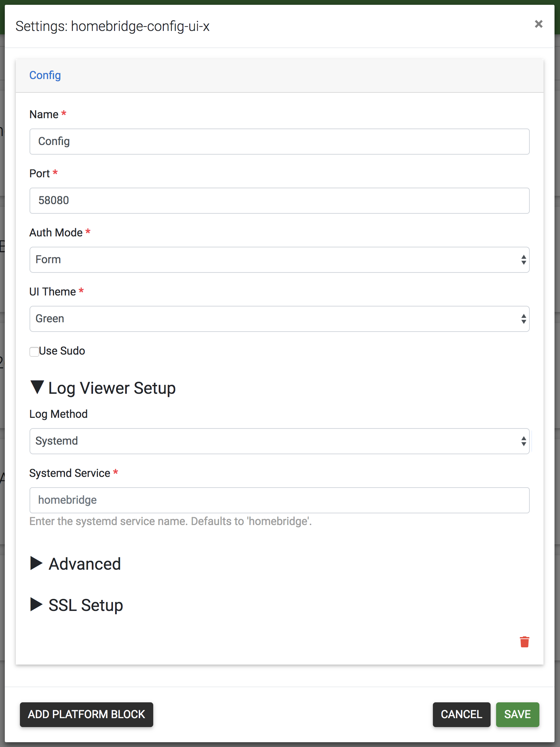The image size is (560, 747).
Task: Click the red trash delete icon
Action: click(x=524, y=642)
